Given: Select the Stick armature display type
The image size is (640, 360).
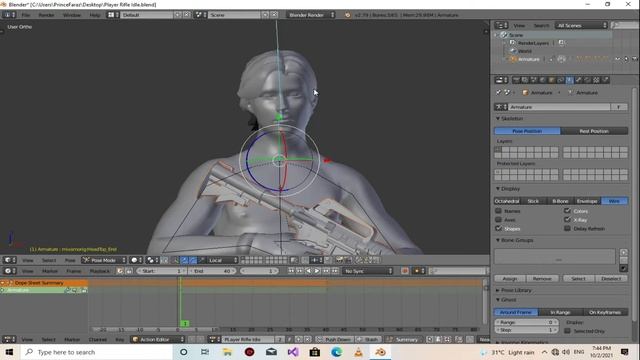Looking at the screenshot, I should coord(533,201).
